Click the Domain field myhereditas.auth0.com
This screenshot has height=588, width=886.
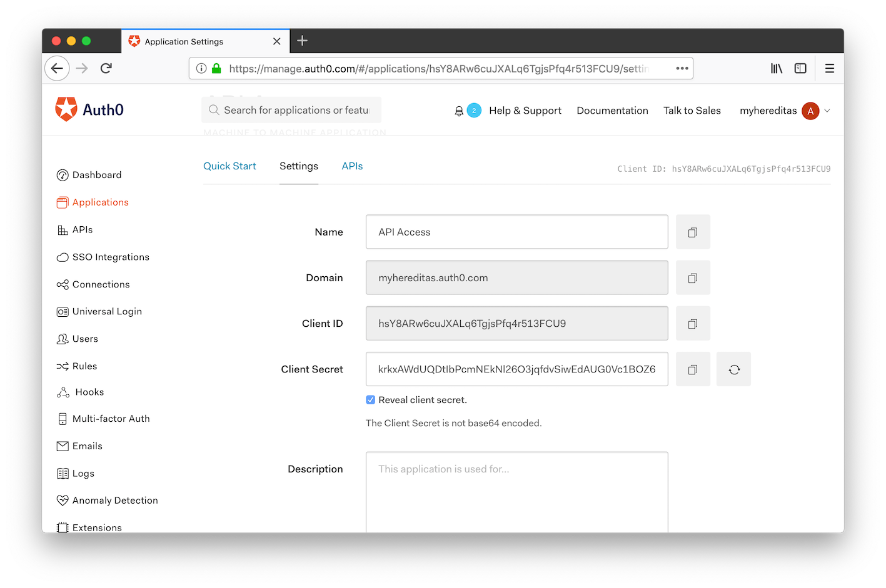[x=517, y=277]
